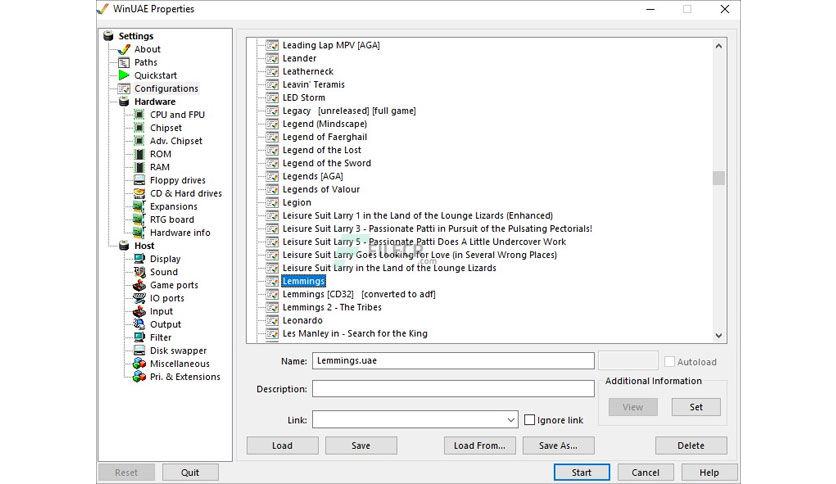Click the list scroll up arrow
Viewport: 836px width, 484px height.
pos(719,46)
